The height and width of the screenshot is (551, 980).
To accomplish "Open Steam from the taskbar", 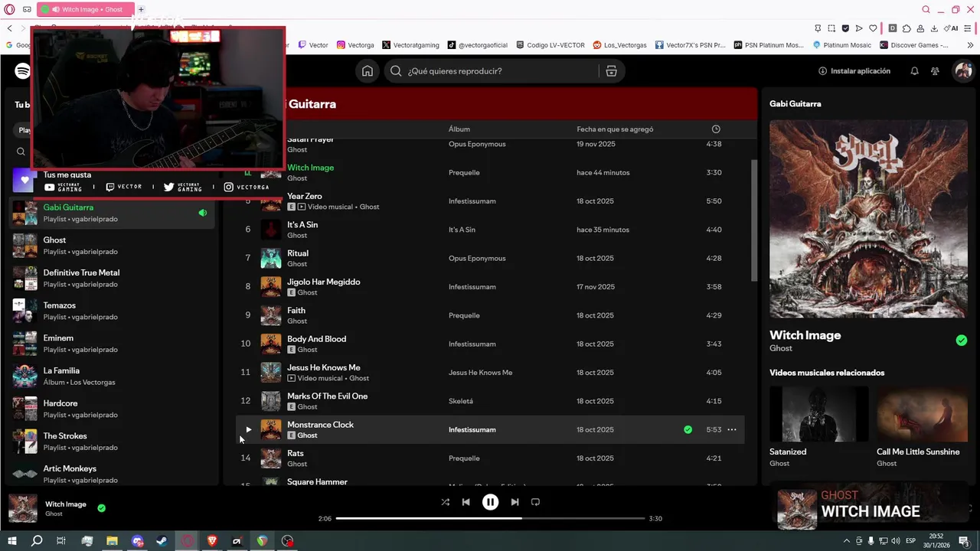I will pyautogui.click(x=162, y=541).
